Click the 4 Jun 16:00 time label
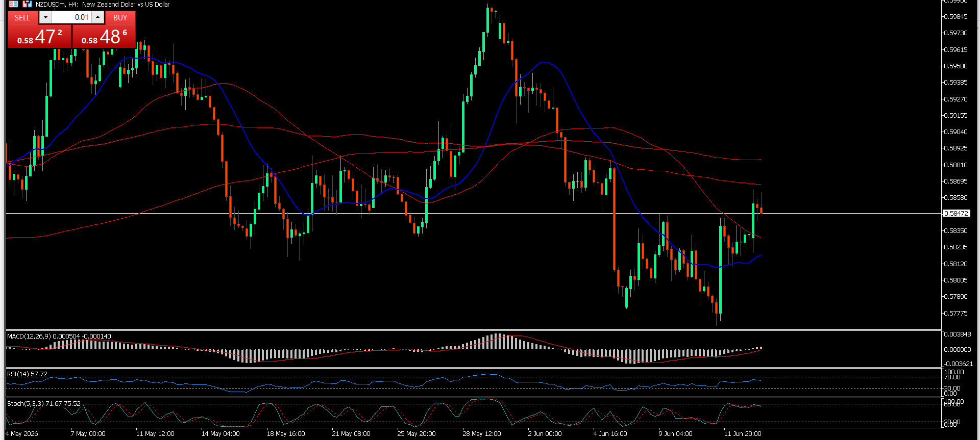This screenshot has height=440, width=980. [x=610, y=434]
